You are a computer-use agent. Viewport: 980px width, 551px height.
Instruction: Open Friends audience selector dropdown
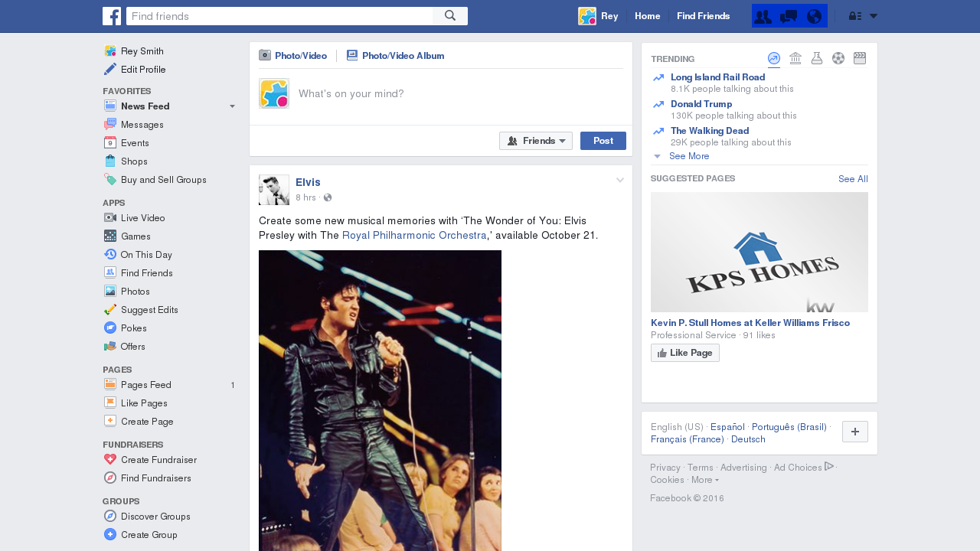[536, 141]
